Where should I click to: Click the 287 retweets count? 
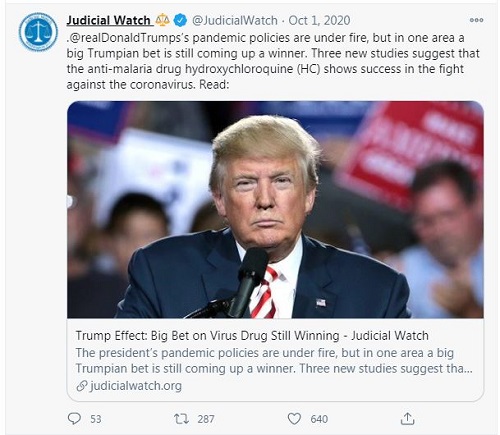point(206,419)
